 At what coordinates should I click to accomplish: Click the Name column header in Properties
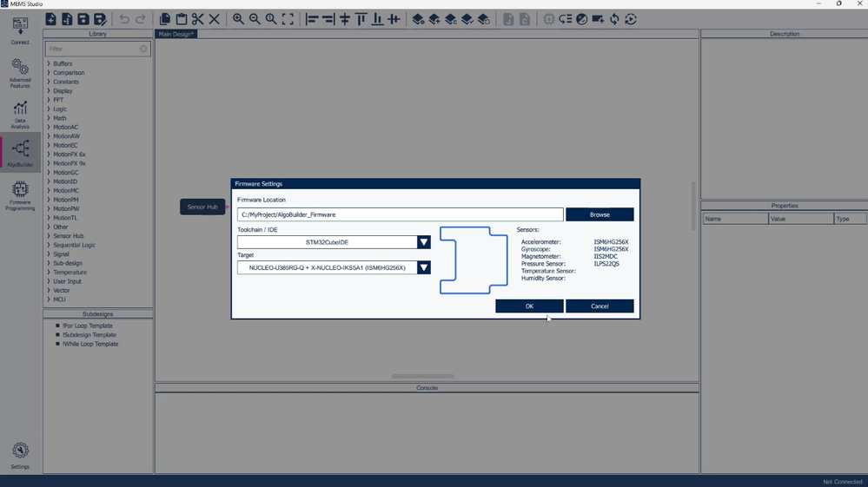(736, 219)
